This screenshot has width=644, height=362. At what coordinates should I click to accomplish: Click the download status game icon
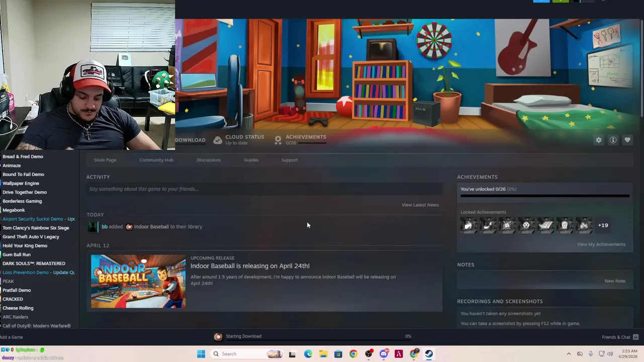point(218,336)
